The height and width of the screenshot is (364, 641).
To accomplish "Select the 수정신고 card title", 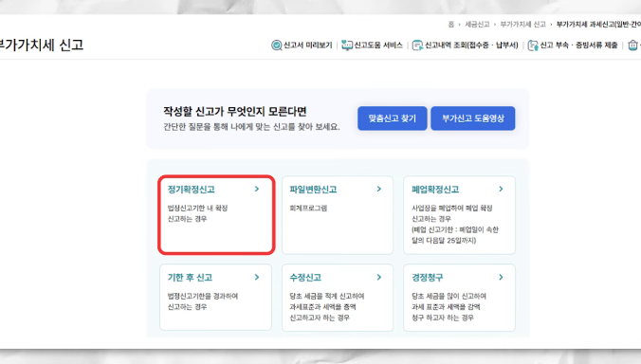I will [305, 278].
